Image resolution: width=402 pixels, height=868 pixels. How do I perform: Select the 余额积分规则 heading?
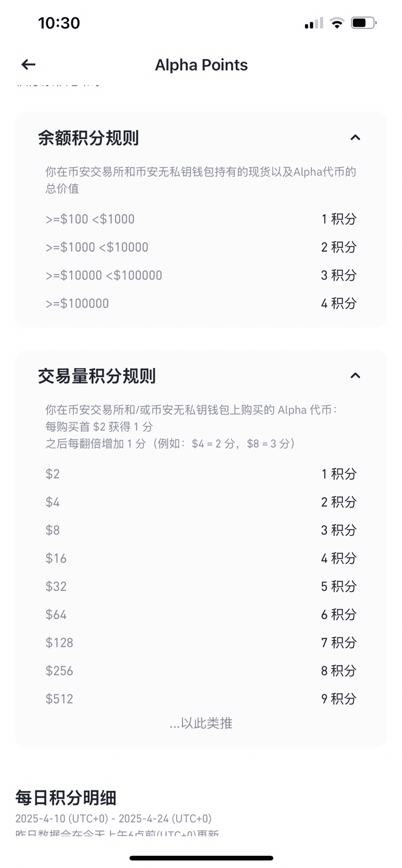(x=88, y=138)
